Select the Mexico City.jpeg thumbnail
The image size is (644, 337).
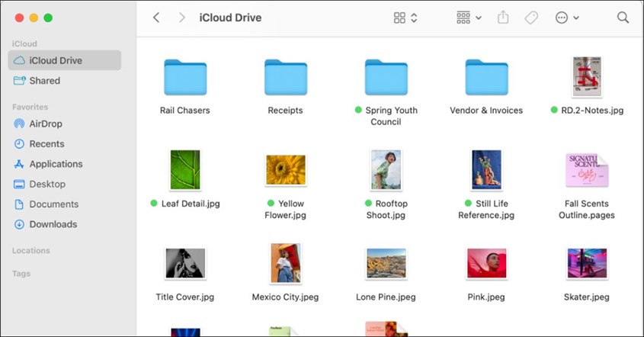[x=285, y=263]
